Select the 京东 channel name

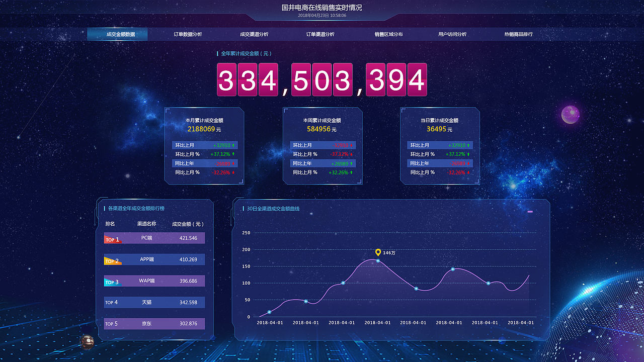click(146, 323)
